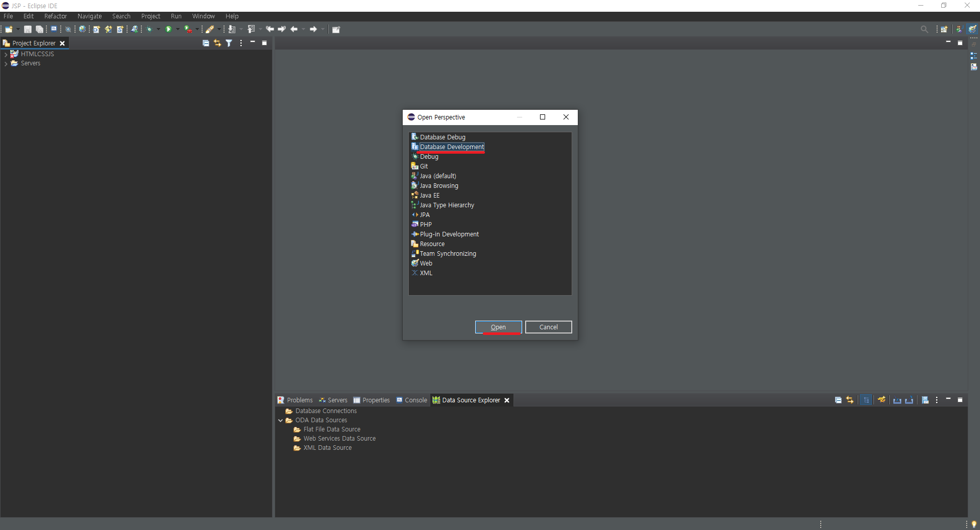Open the Window menu
The image size is (980, 530).
pyautogui.click(x=203, y=16)
